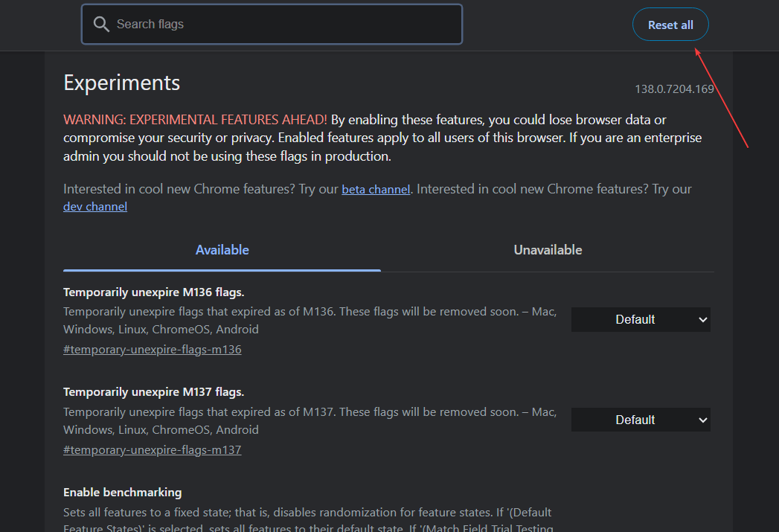This screenshot has width=779, height=532.
Task: Open the M136 flags Default dropdown
Action: (641, 319)
